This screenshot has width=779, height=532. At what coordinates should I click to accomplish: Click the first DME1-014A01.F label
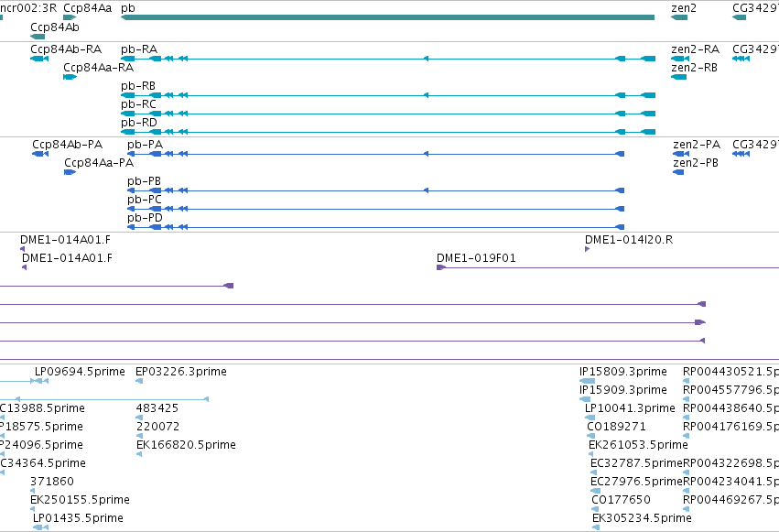[66, 240]
